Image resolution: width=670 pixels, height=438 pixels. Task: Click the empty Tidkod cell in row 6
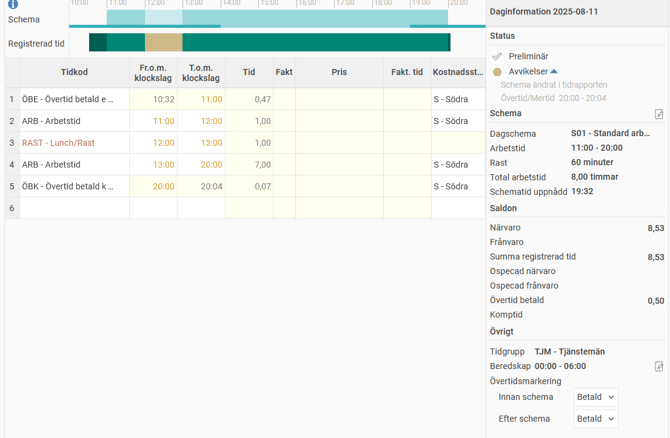pos(74,208)
